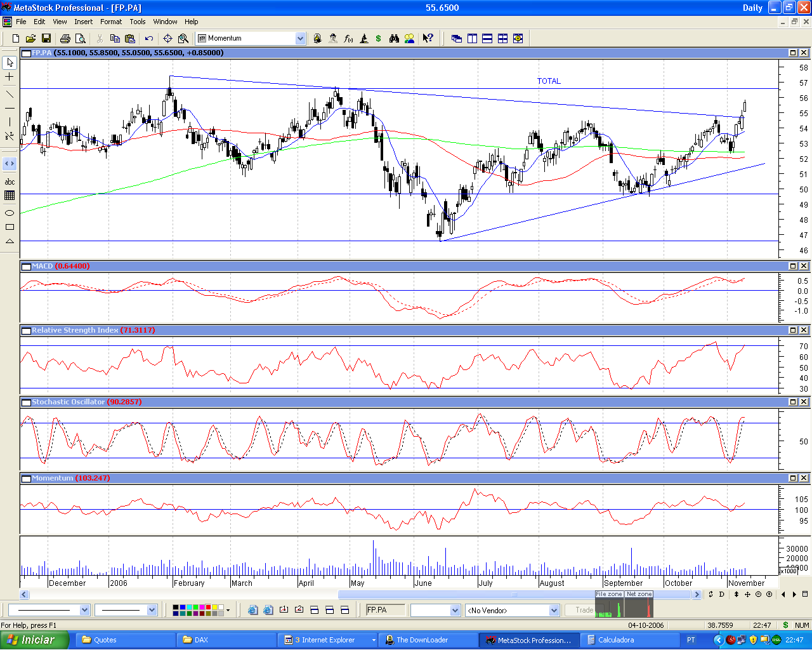Click the FP.PA symbol input field
Image resolution: width=812 pixels, height=650 pixels.
pyautogui.click(x=386, y=610)
